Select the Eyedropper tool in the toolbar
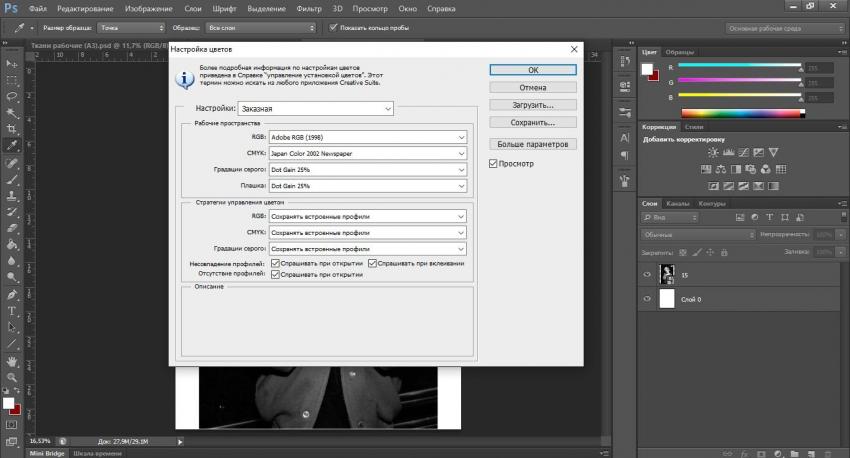 [12, 146]
